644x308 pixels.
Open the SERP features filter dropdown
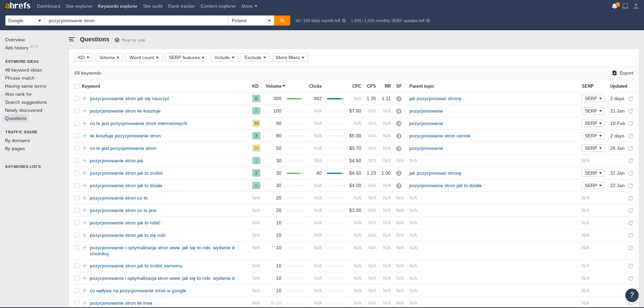(187, 57)
